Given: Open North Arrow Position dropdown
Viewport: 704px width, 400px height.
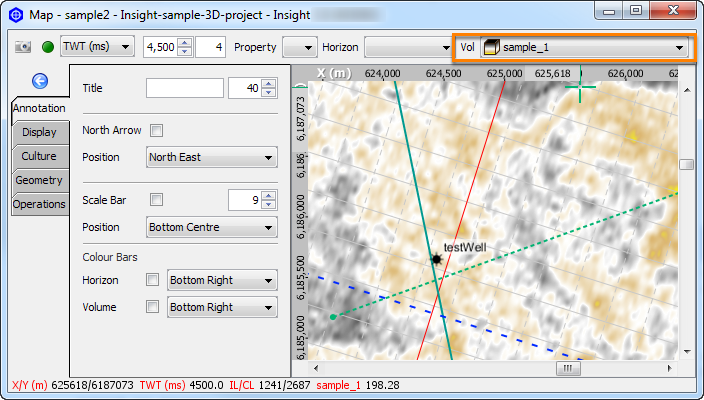Looking at the screenshot, I should [x=211, y=157].
